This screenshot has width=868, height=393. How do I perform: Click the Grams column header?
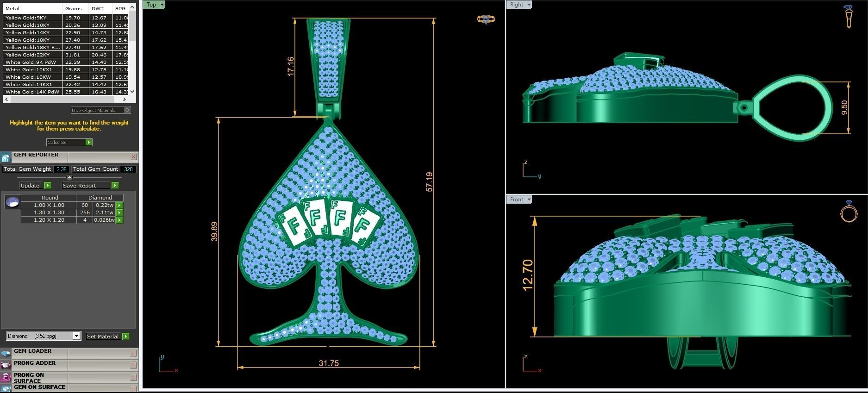point(75,8)
